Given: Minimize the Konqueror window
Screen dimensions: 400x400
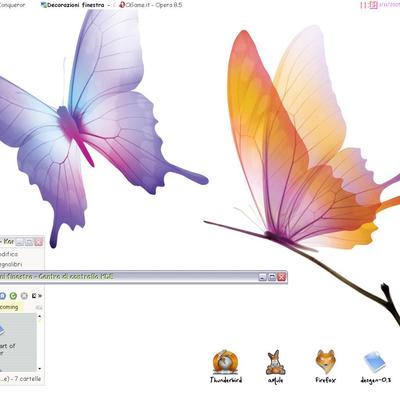Looking at the screenshot, I should click(20, 242).
